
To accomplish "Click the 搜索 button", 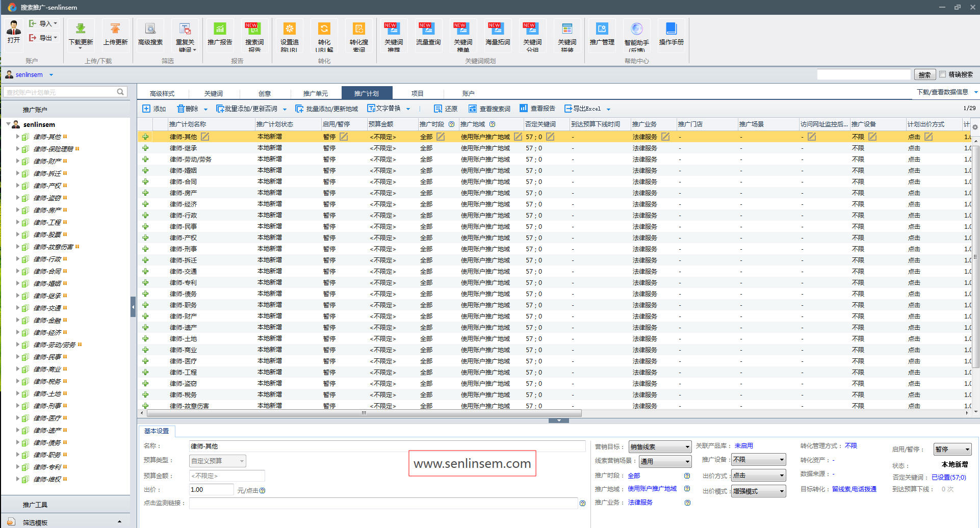I will [924, 74].
